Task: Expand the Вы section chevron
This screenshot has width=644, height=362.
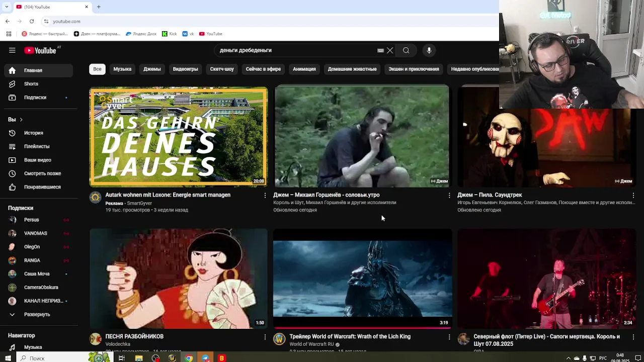Action: pyautogui.click(x=21, y=120)
